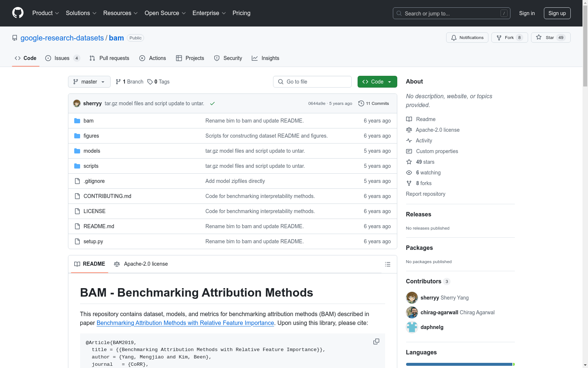This screenshot has height=368, width=588.
Task: Focus the Search or jump to field
Action: (x=452, y=13)
